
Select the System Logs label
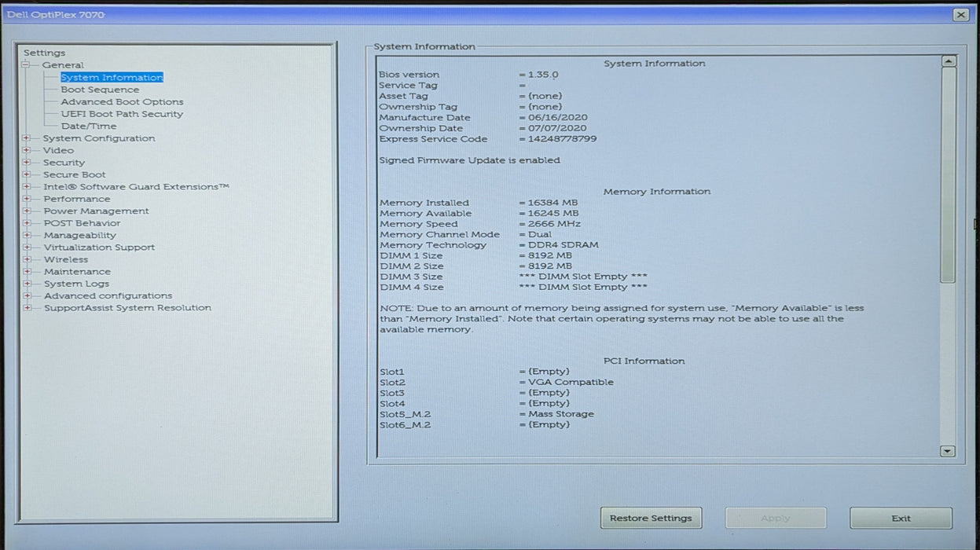pos(76,284)
